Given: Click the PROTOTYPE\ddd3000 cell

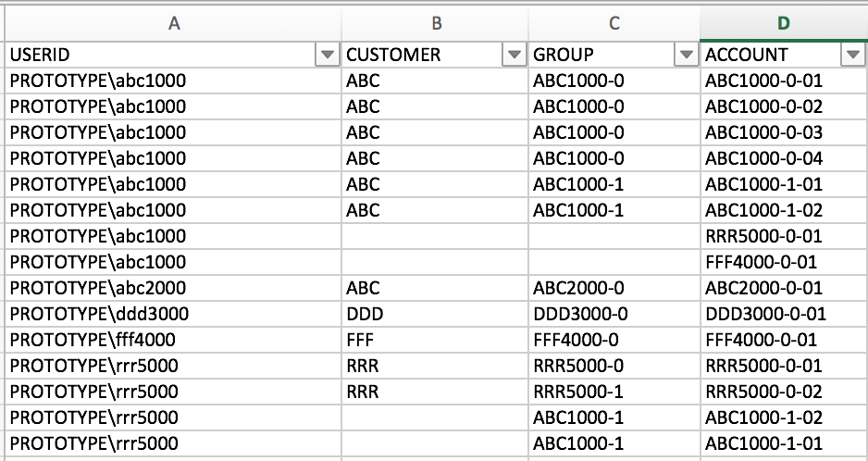Looking at the screenshot, I should point(98,314).
